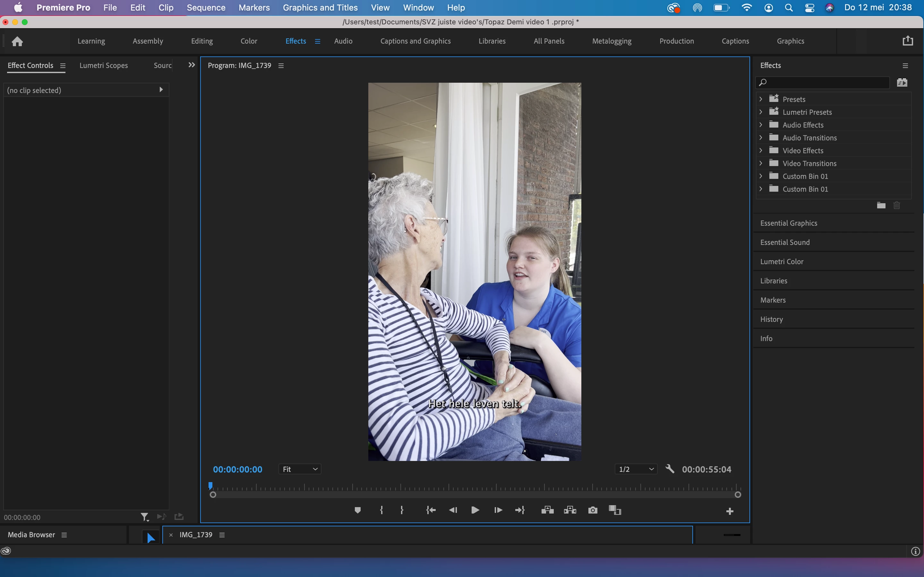Toggle the Effect Controls filter icon
Screen dimensions: 924x577
pyautogui.click(x=144, y=517)
